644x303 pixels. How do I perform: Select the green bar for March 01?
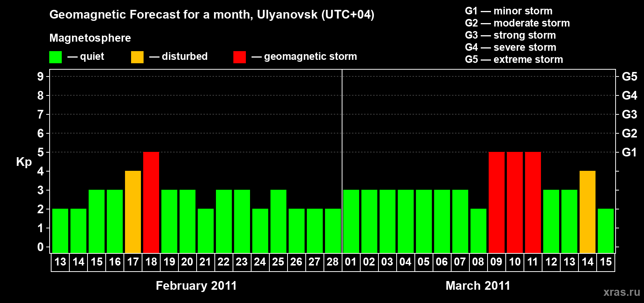(351, 222)
